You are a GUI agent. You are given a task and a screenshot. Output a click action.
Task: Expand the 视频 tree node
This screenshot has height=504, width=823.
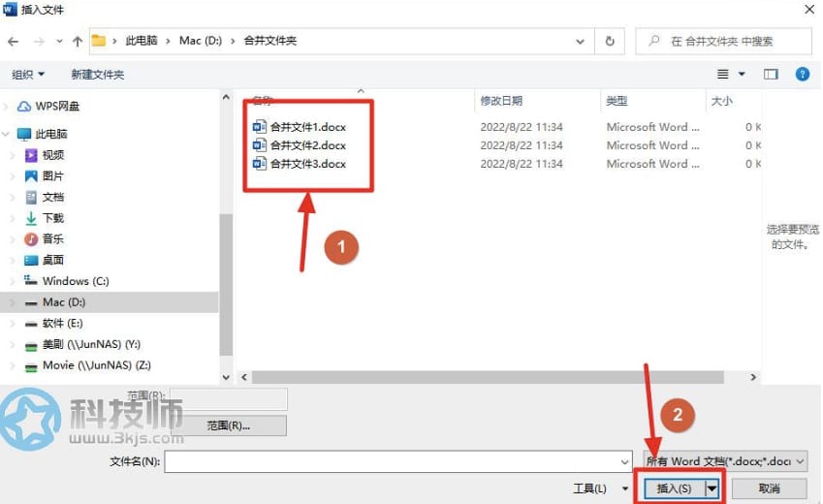(x=14, y=155)
